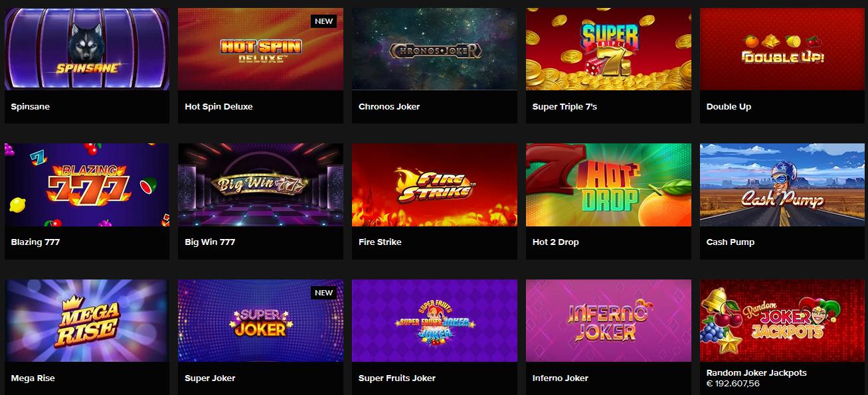Open the Mega Rise game thumbnail
The height and width of the screenshot is (395, 868).
(x=87, y=321)
